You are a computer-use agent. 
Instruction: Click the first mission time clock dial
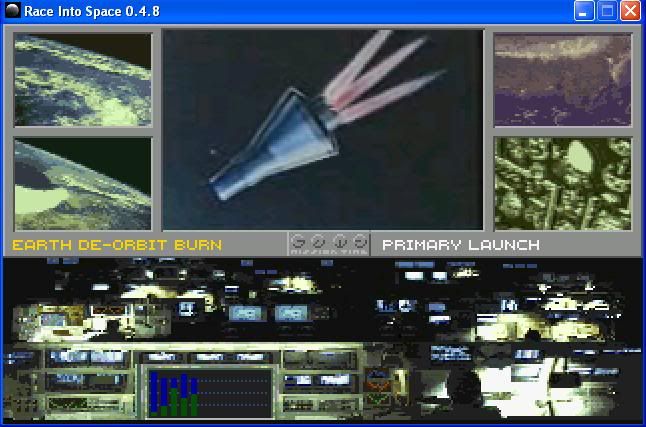[x=298, y=240]
